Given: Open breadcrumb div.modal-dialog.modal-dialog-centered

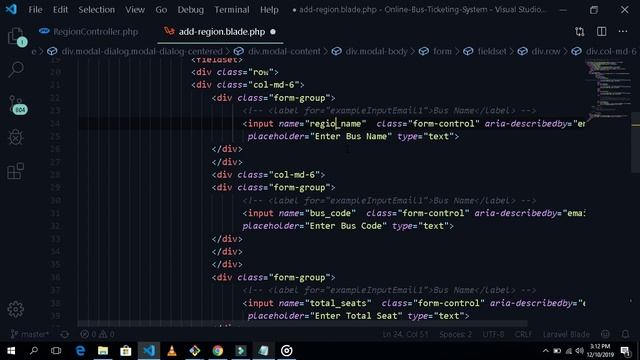Looking at the screenshot, I should pyautogui.click(x=142, y=51).
